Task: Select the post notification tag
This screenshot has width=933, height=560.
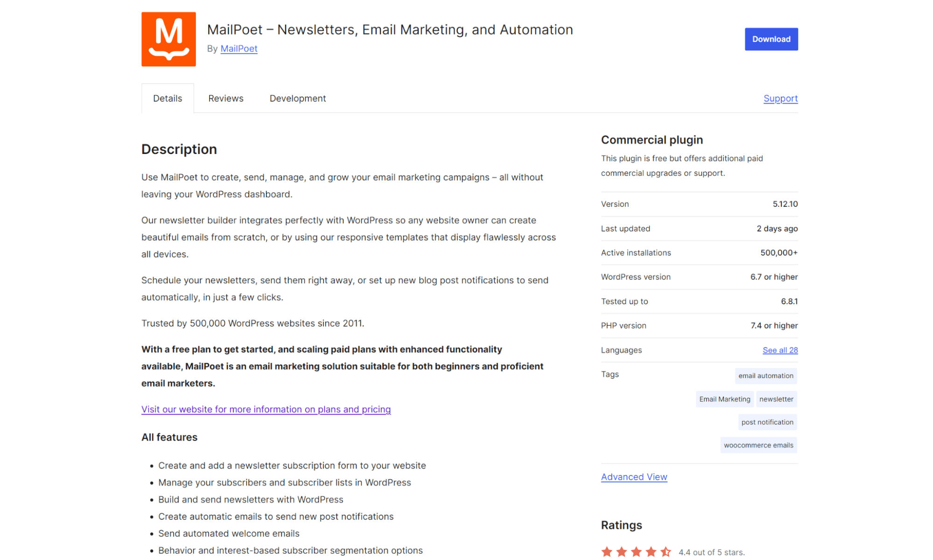Action: pyautogui.click(x=767, y=422)
